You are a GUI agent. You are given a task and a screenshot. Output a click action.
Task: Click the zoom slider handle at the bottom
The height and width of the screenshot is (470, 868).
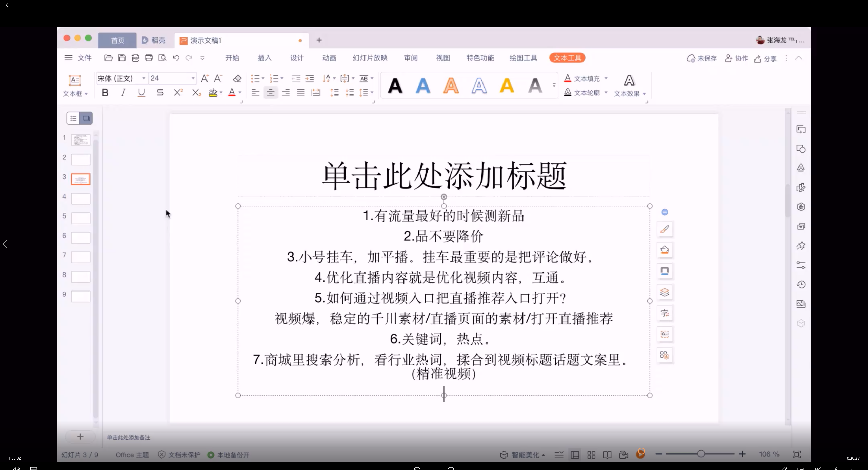point(701,454)
